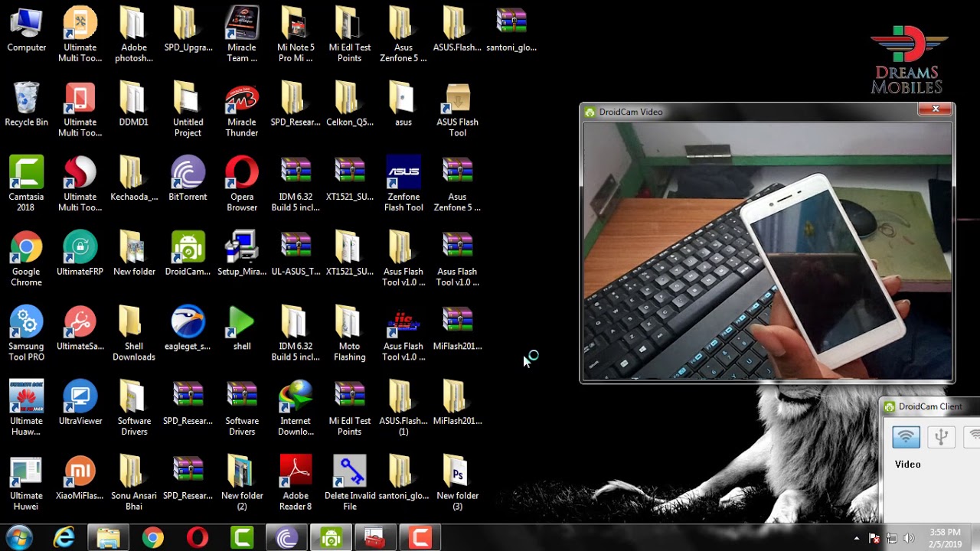Select the Sonu Ansari Bhai folder
Viewport: 980px width, 551px height.
[134, 483]
